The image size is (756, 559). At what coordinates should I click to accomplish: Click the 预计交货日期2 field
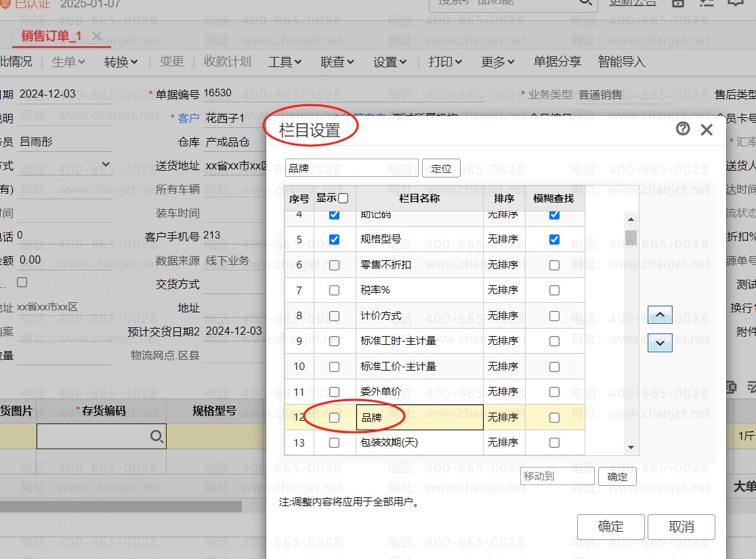(x=234, y=331)
